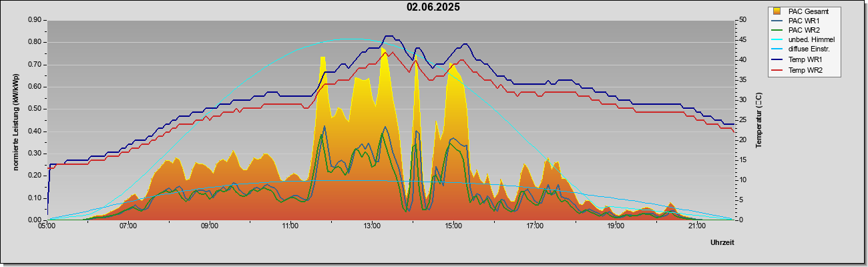Click the 05:00 time axis tick label
The height and width of the screenshot is (267, 868).
(47, 226)
